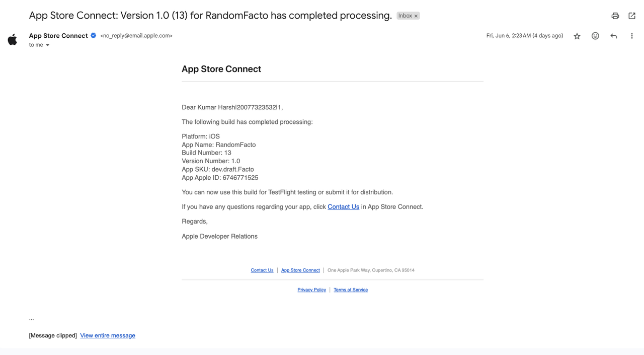Open the Privacy Policy link
This screenshot has height=355, width=644.
[311, 290]
